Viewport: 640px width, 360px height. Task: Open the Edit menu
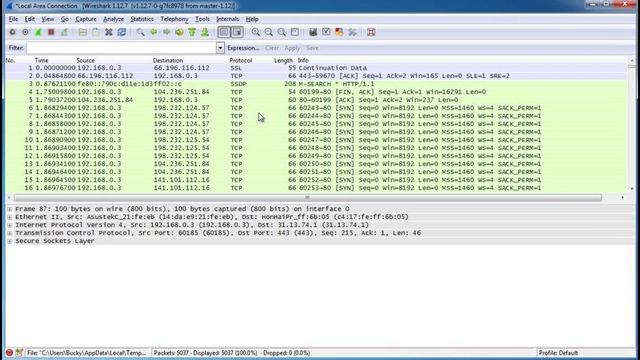[x=29, y=19]
